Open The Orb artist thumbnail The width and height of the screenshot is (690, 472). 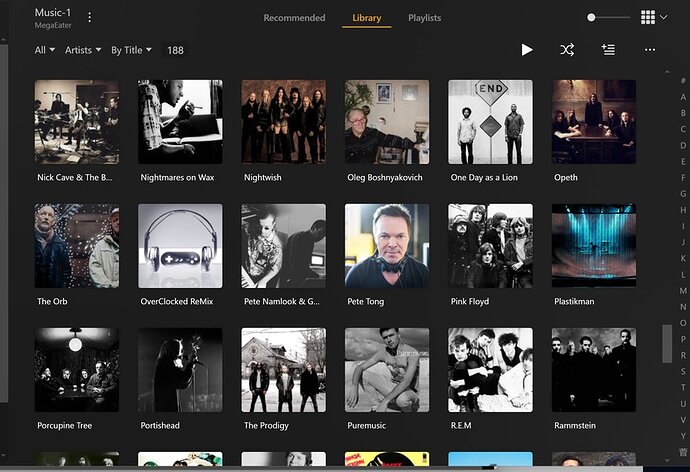tap(77, 246)
